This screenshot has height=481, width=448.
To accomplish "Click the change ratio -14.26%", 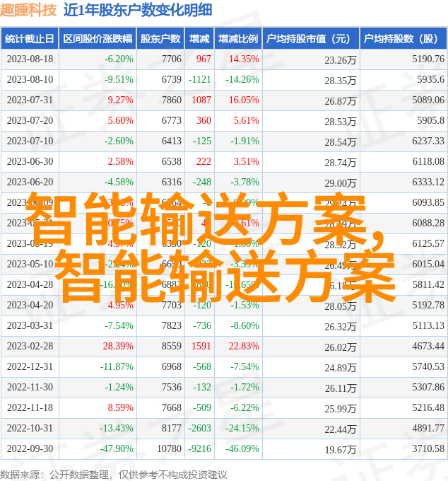I will (x=242, y=79).
